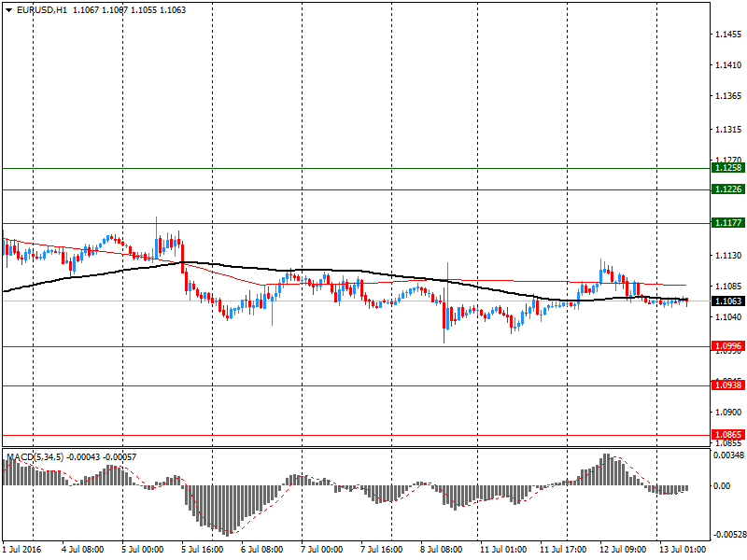
Task: Select the 1.1410 price axis value
Action: (x=728, y=65)
